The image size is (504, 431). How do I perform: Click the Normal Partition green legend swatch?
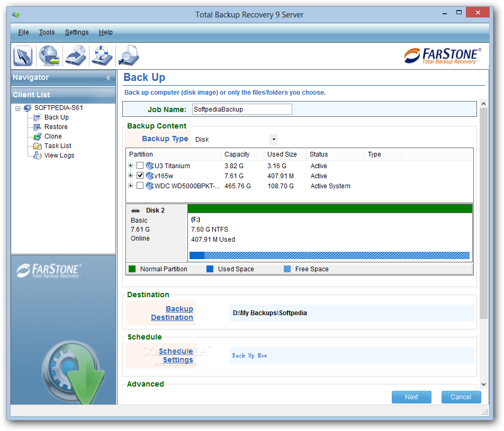(x=132, y=269)
